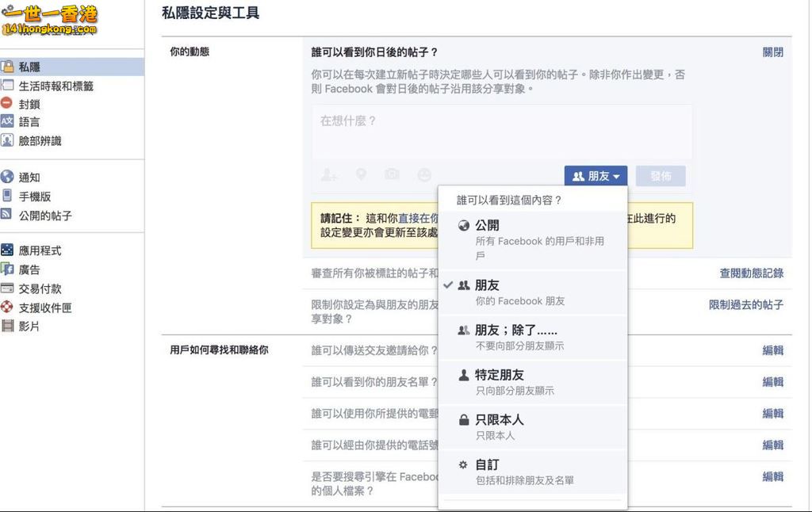Open the 朋友 audience selector dropdown
The image size is (812, 512).
(x=596, y=176)
